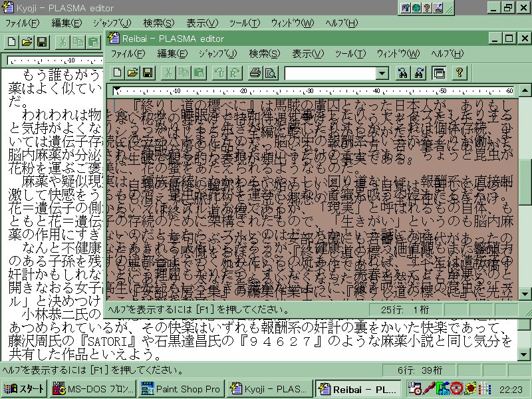This screenshot has width=532, height=399.
Task: Toggle the window layout icon in Reibai toolbar
Action: coord(440,73)
